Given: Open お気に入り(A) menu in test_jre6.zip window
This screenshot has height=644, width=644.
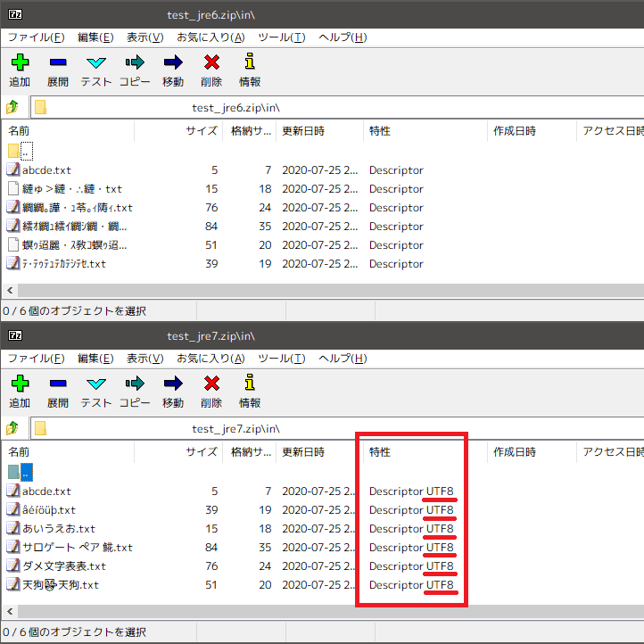Looking at the screenshot, I should pyautogui.click(x=211, y=37).
